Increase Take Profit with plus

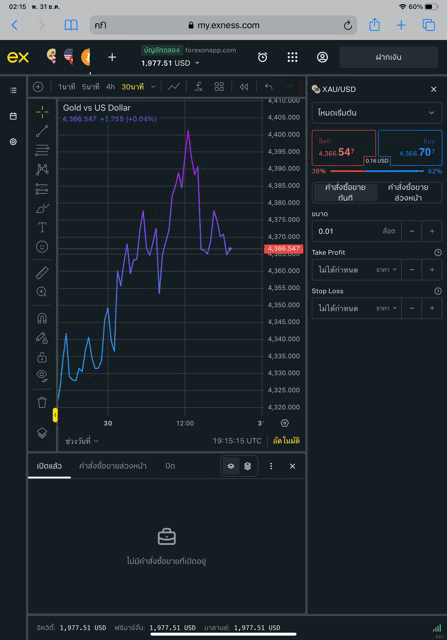click(x=432, y=270)
